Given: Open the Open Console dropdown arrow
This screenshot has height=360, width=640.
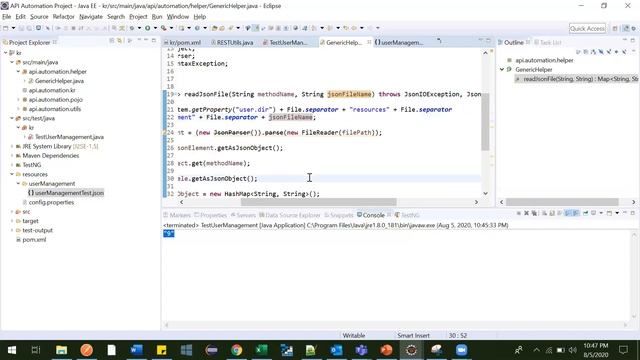Looking at the screenshot, I should click(617, 213).
